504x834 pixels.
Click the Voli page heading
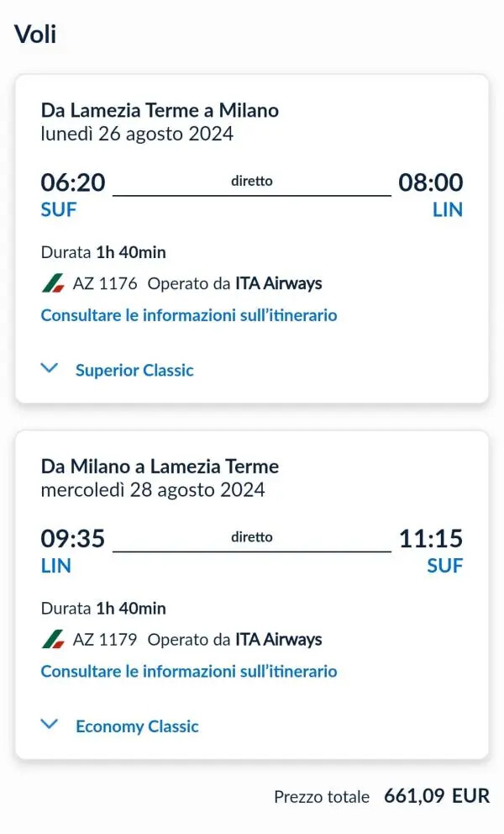34,34
